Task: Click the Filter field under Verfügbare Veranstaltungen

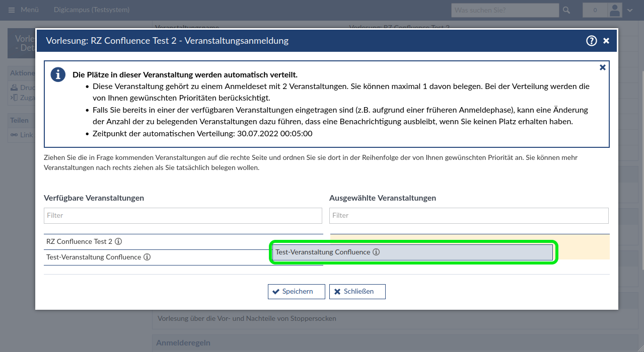Action: 183,215
